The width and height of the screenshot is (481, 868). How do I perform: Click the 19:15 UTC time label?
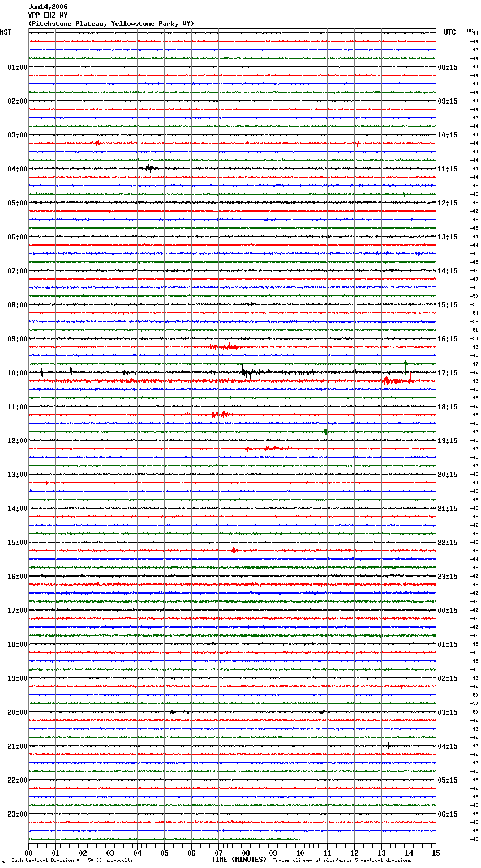click(x=448, y=441)
